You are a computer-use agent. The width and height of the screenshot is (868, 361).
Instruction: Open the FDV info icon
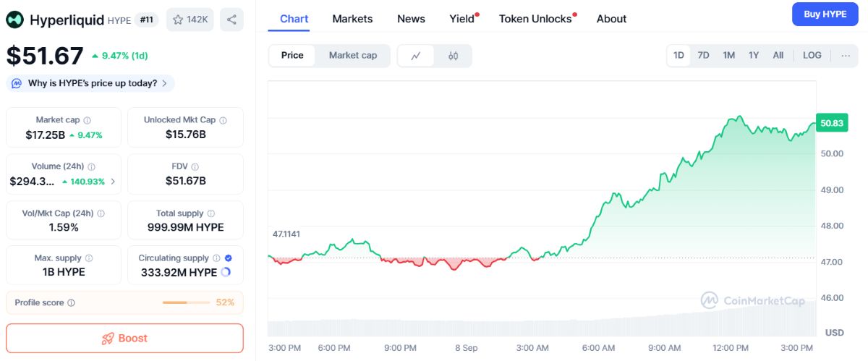[195, 166]
